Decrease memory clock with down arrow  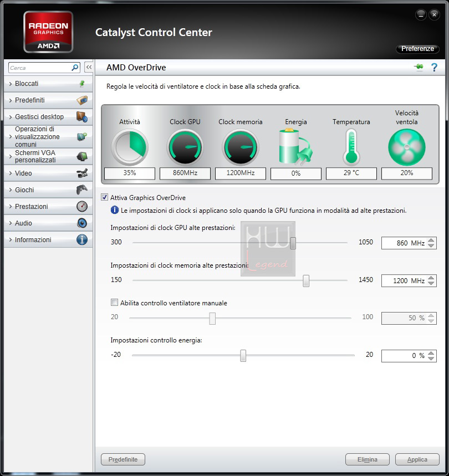431,283
